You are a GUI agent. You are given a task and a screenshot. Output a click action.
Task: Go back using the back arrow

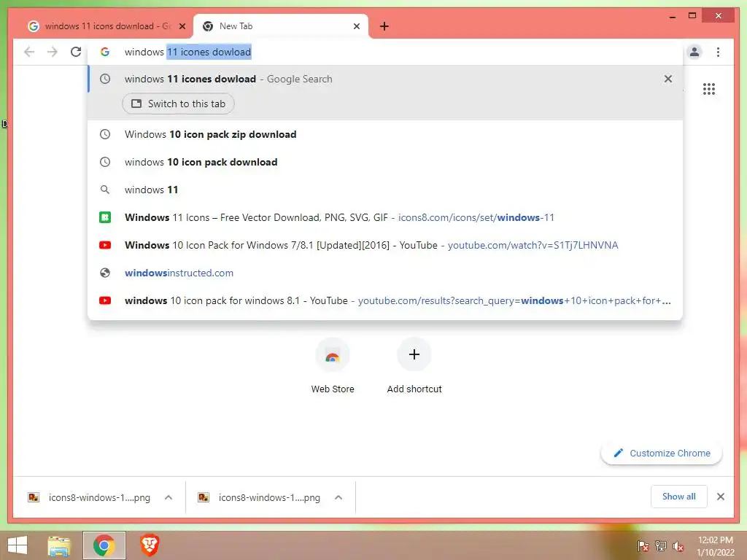click(29, 52)
